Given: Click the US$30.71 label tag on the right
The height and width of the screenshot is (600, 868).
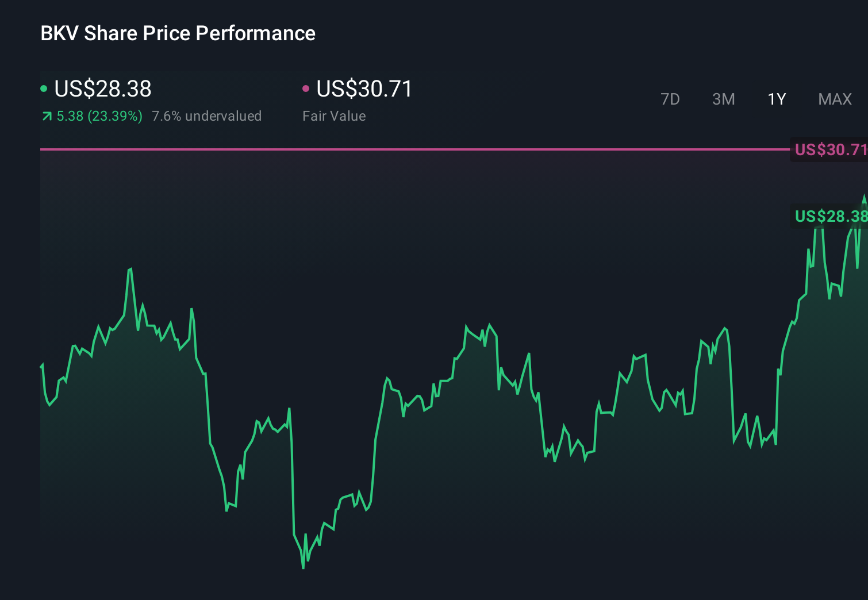Looking at the screenshot, I should tap(831, 150).
